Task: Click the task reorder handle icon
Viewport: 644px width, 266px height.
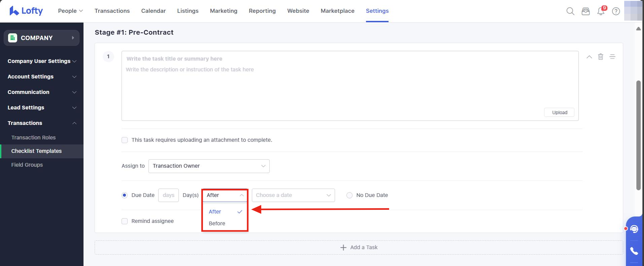Action: [612, 57]
